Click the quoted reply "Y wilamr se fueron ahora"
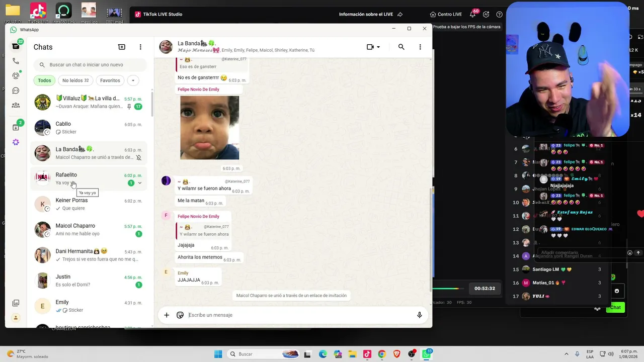644x362 pixels. tap(204, 231)
